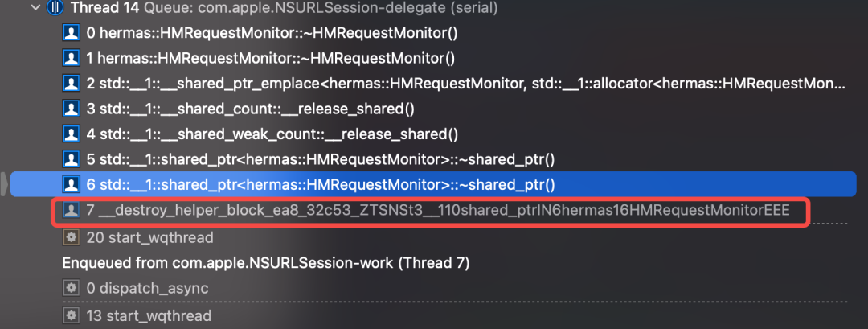This screenshot has width=868, height=329.
Task: Click the Thread 14 pause icon
Action: [55, 9]
